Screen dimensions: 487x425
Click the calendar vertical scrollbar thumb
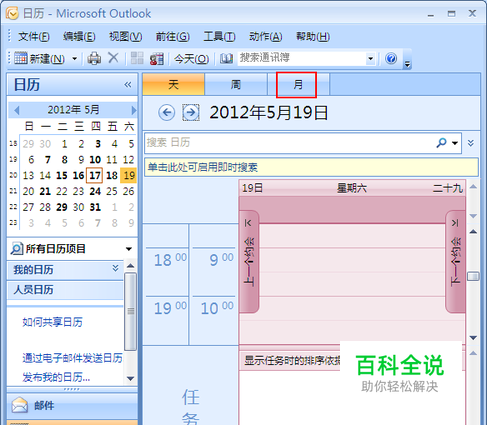pos(473,276)
